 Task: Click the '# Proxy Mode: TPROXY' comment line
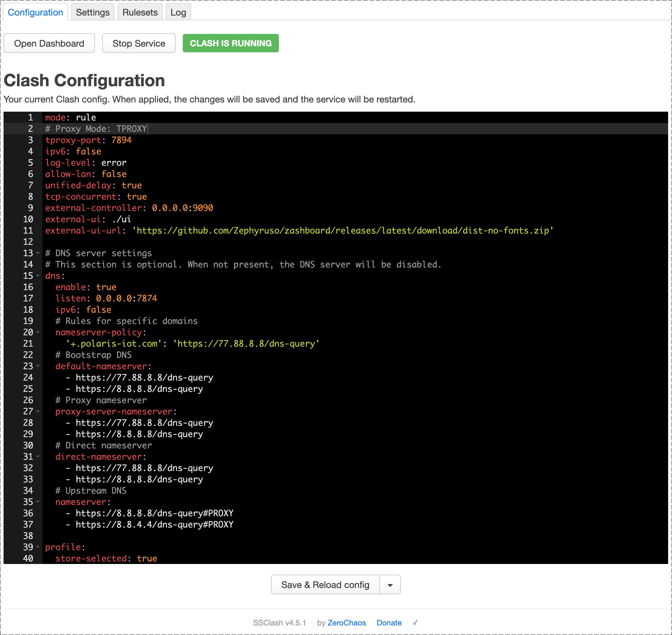coord(96,129)
